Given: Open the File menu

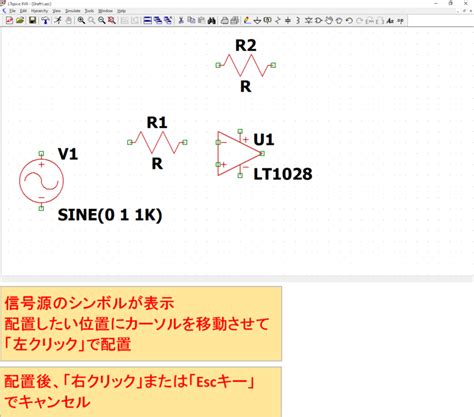Looking at the screenshot, I should (x=12, y=11).
